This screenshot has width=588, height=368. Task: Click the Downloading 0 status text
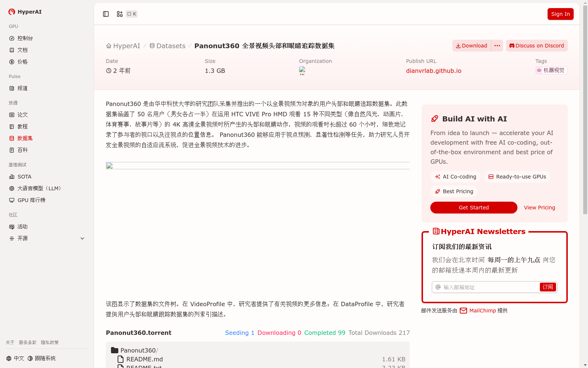tap(279, 333)
